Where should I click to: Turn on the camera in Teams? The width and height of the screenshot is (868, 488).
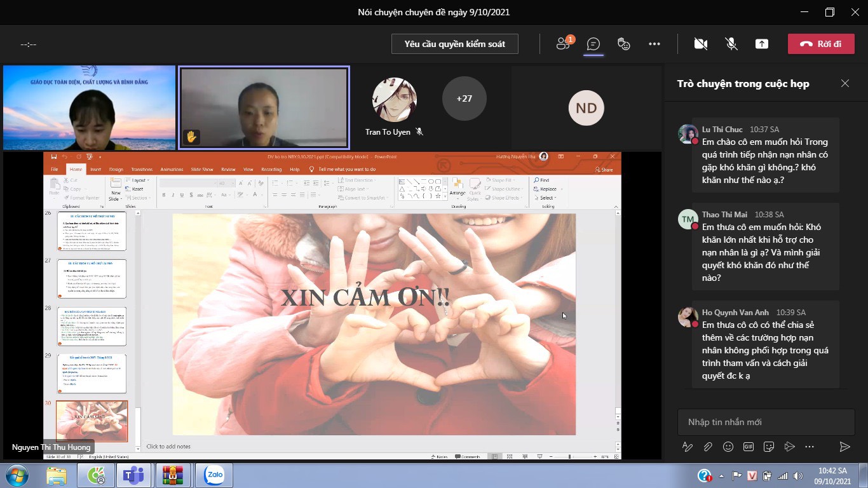tap(701, 44)
